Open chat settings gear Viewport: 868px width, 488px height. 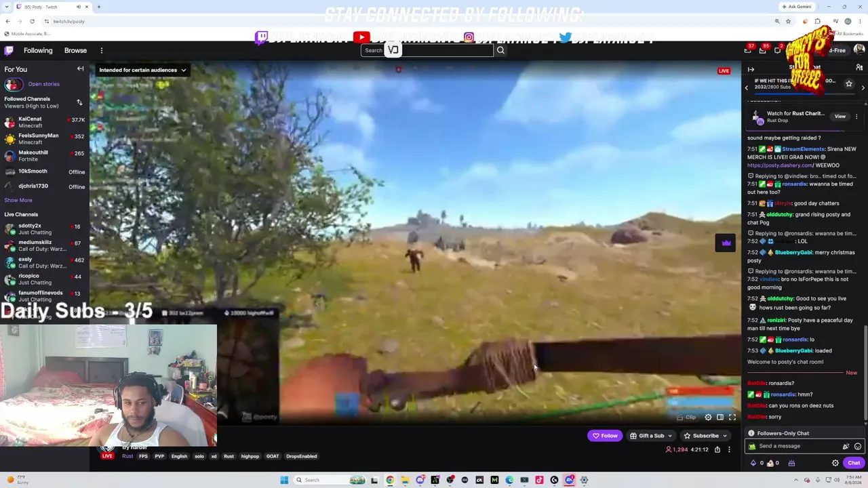(835, 463)
